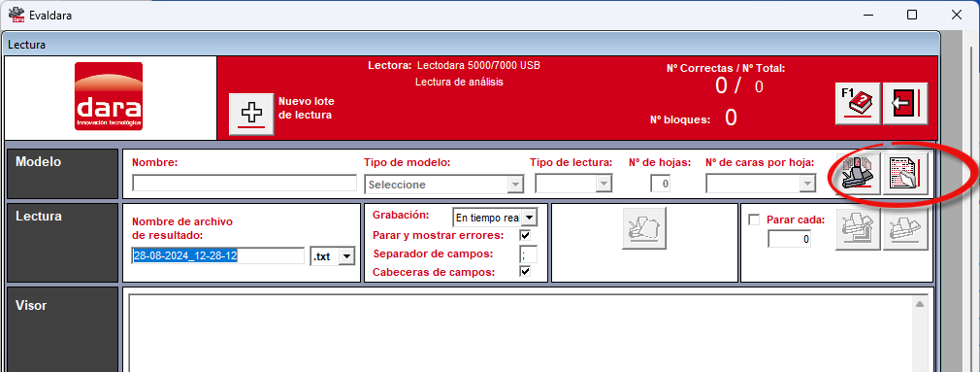Click the dara logo image

click(109, 96)
